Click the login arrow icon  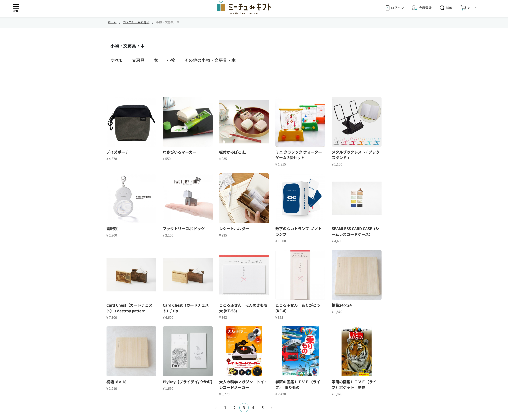coord(387,8)
